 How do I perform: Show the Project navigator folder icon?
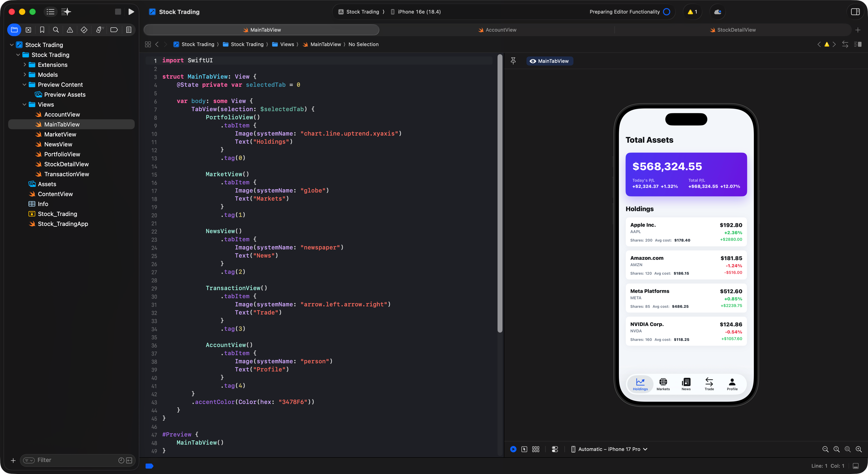[x=14, y=30]
